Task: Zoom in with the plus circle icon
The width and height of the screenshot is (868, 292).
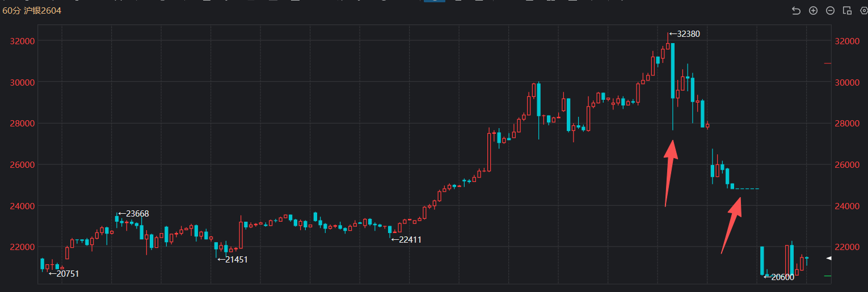Action: coord(813,11)
